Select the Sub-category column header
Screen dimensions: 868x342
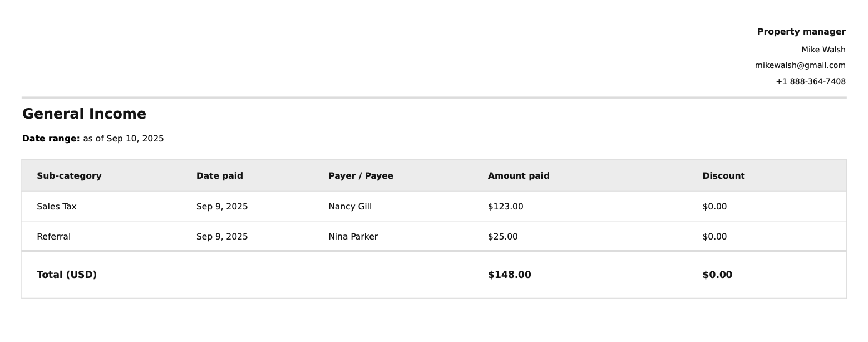click(69, 176)
